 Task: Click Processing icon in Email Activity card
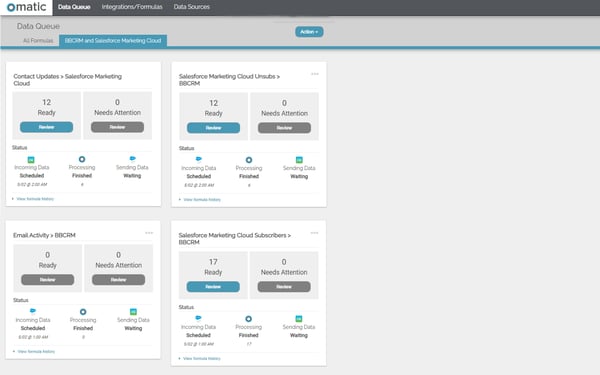(83, 312)
